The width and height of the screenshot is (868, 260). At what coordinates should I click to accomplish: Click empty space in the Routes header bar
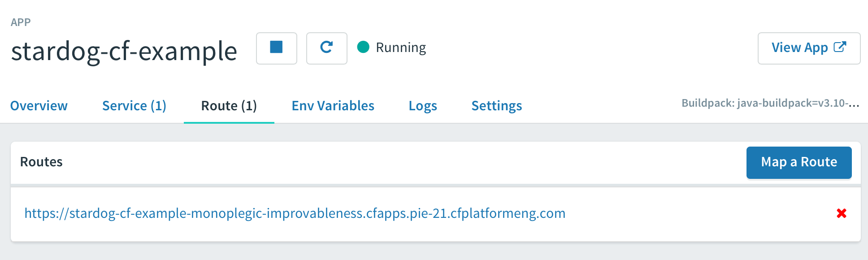404,162
